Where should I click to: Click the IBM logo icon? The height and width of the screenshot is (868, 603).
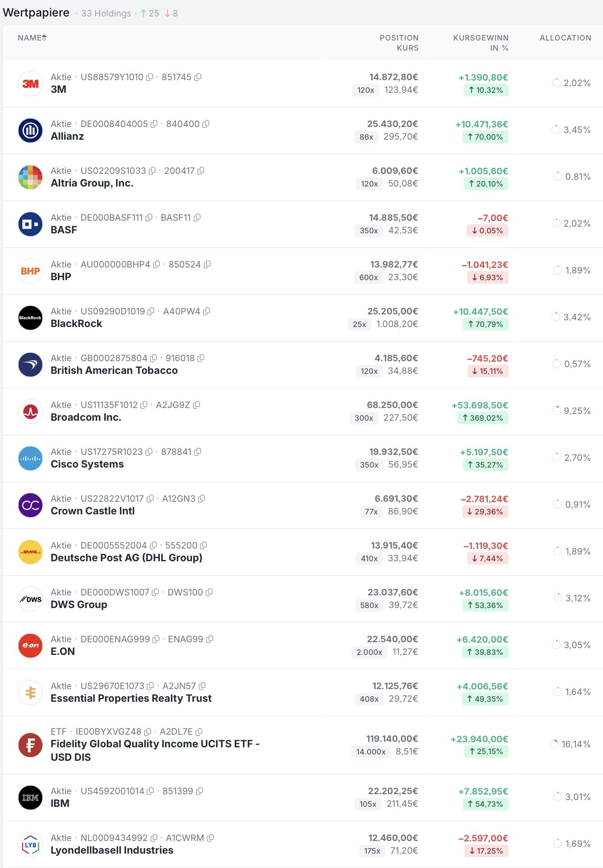pos(30,798)
